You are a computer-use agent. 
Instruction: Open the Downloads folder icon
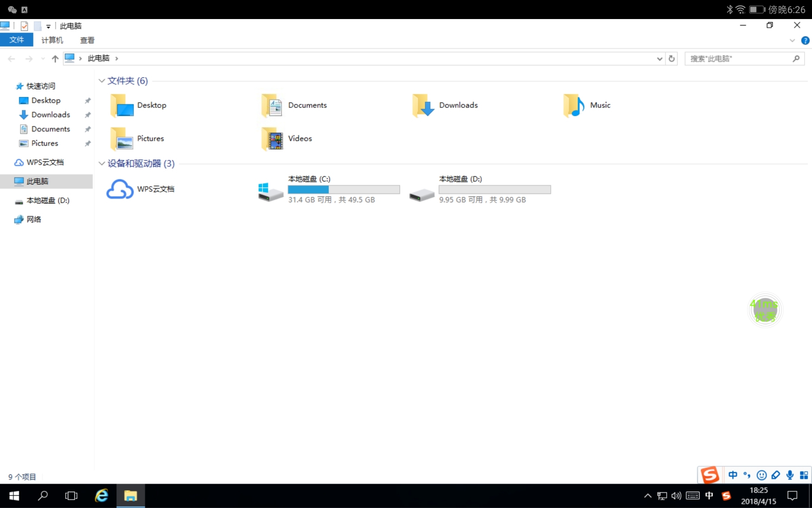click(423, 106)
